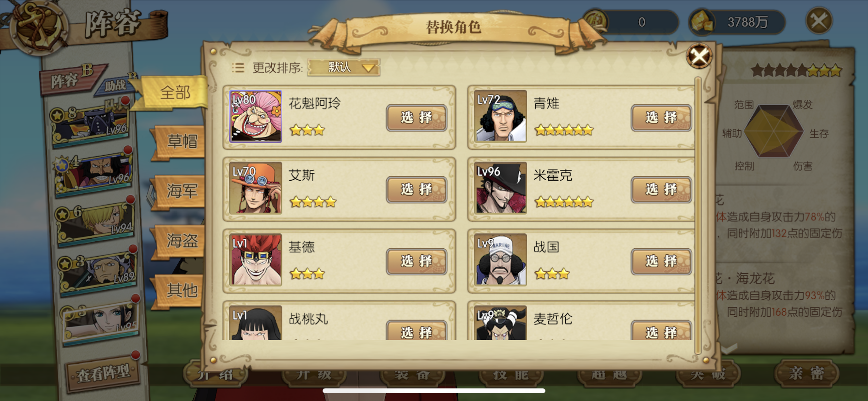Choose 选择 next to 战国
Image resolution: width=868 pixels, height=401 pixels.
pos(661,262)
